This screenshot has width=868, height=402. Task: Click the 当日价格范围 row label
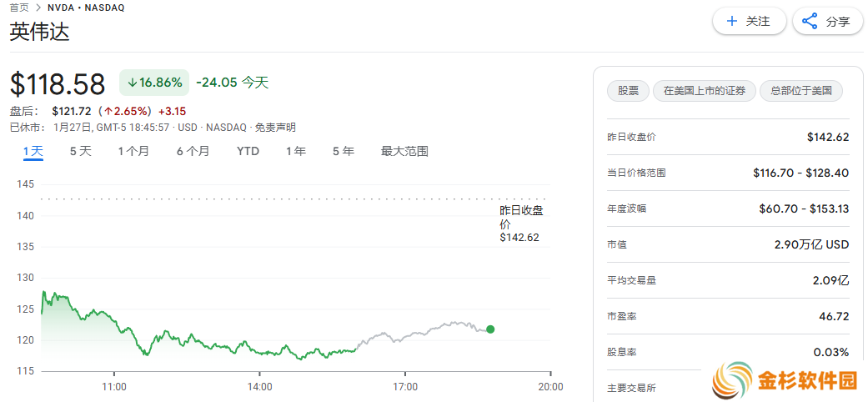point(636,173)
